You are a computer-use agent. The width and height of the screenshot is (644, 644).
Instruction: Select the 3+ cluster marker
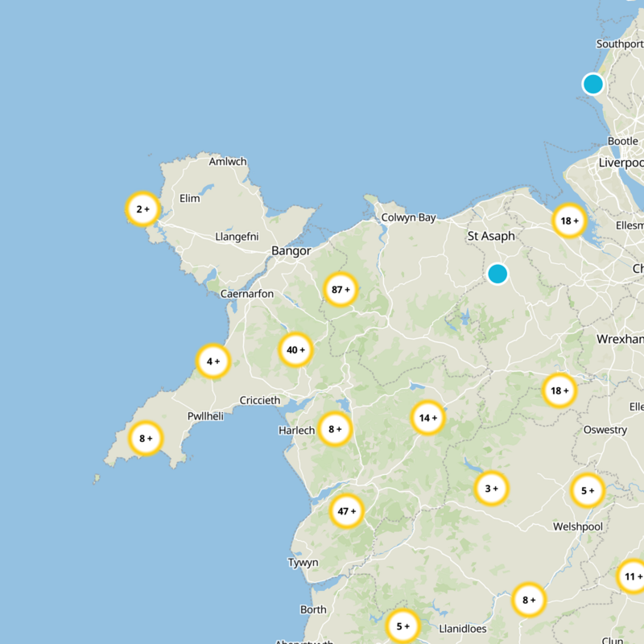click(490, 488)
